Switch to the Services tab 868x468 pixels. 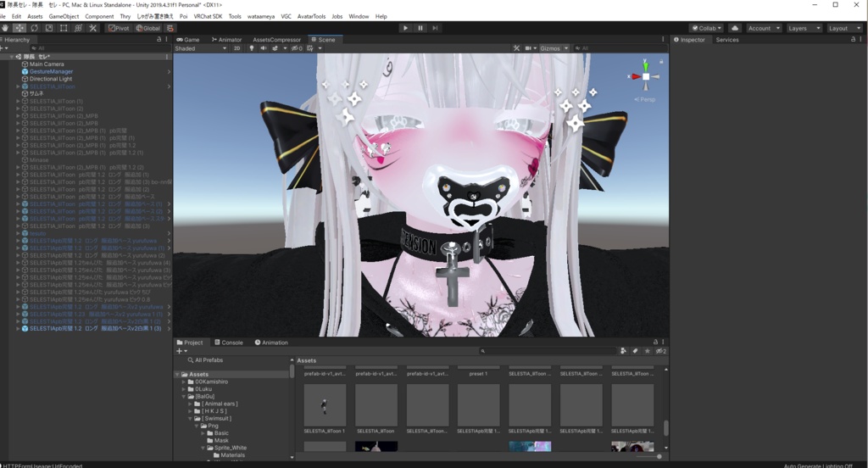[x=726, y=39]
